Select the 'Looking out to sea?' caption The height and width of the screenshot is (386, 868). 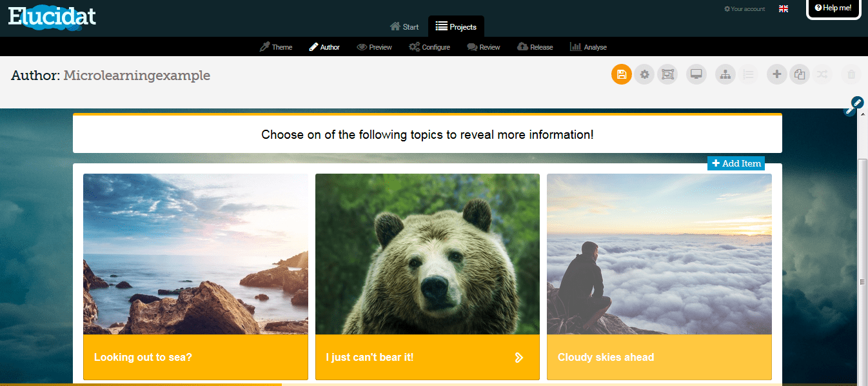[143, 357]
